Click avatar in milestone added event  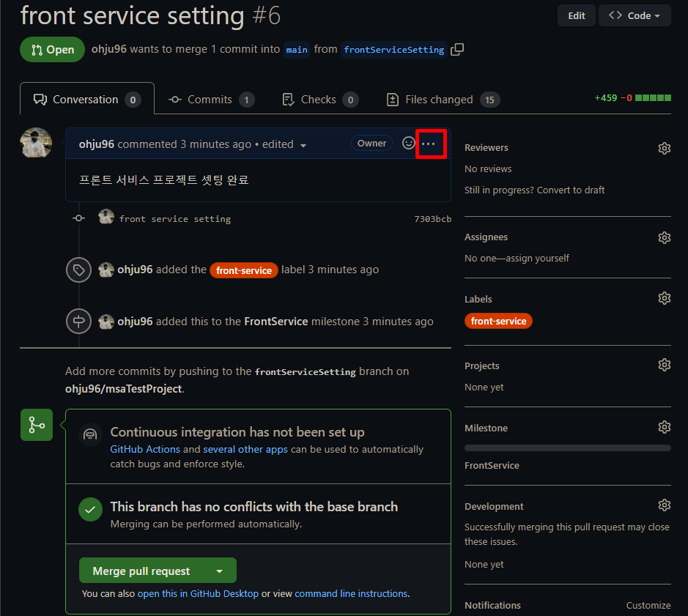[106, 322]
